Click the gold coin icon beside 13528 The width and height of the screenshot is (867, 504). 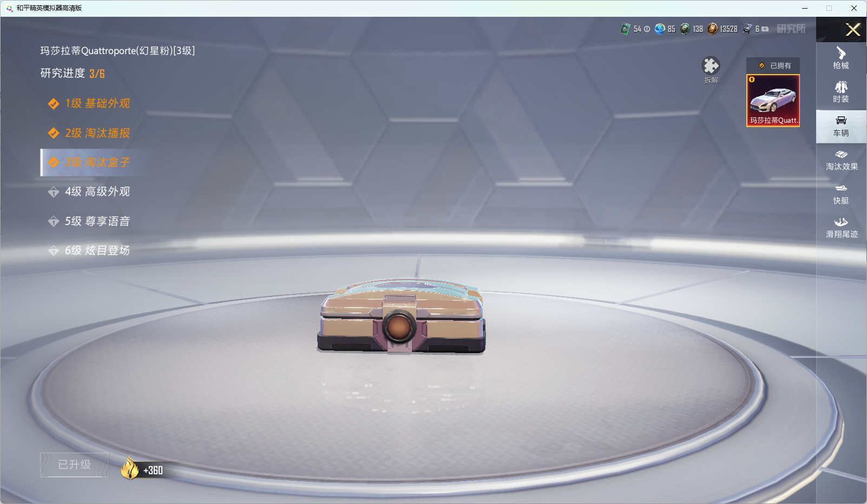point(713,29)
